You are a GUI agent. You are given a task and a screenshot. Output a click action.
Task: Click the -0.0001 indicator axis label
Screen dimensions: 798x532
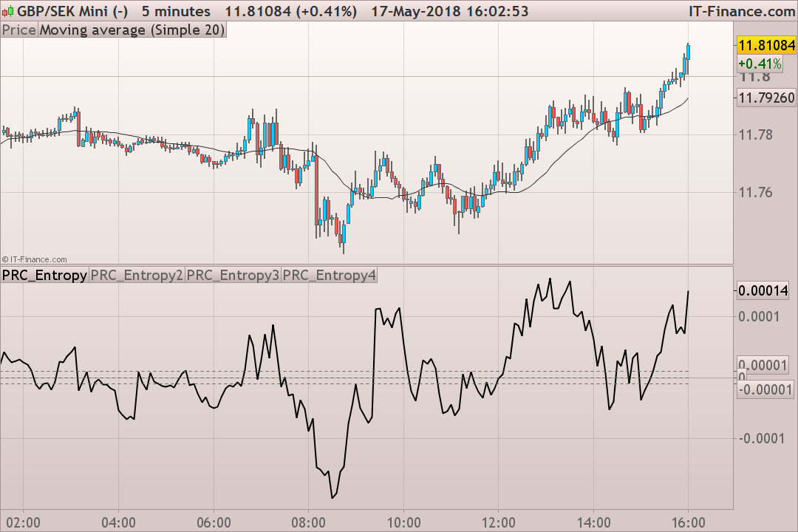coord(762,438)
